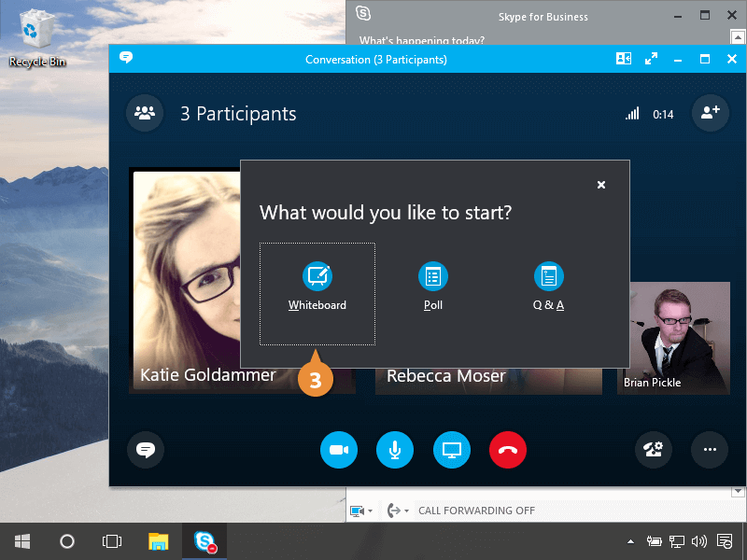Open the pick a layout button

(x=624, y=59)
